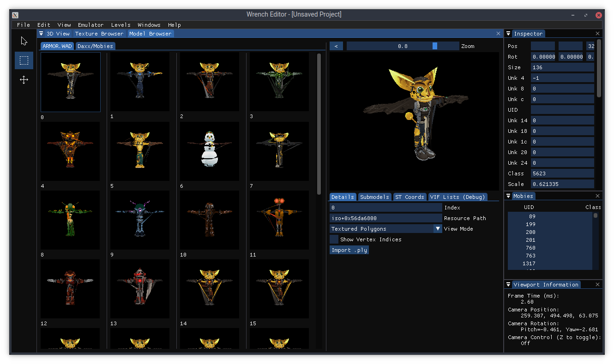
Task: Open the Help menu
Action: pyautogui.click(x=175, y=25)
